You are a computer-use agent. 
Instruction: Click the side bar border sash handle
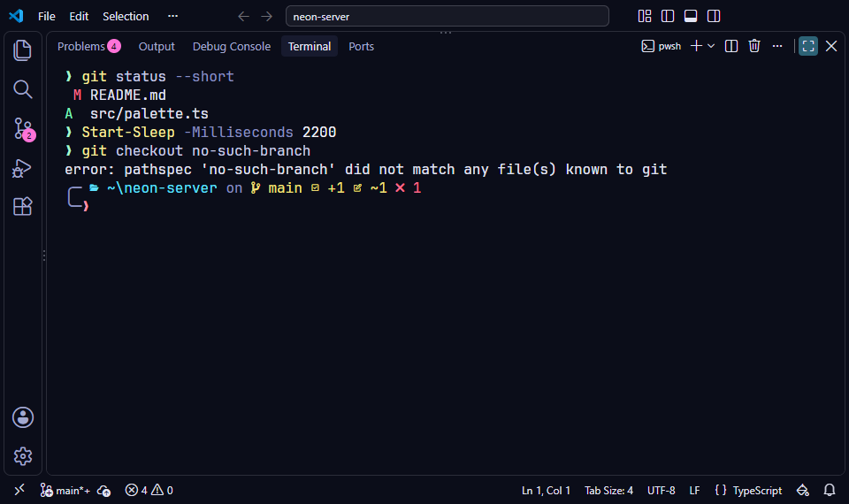[44, 255]
